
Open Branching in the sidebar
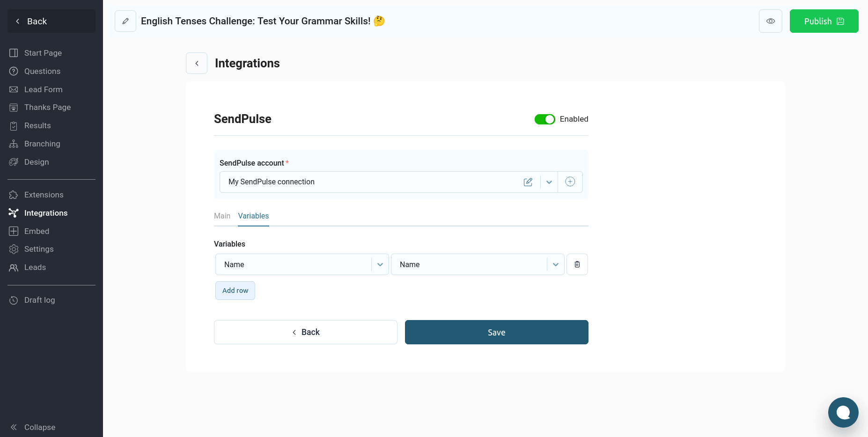[42, 144]
